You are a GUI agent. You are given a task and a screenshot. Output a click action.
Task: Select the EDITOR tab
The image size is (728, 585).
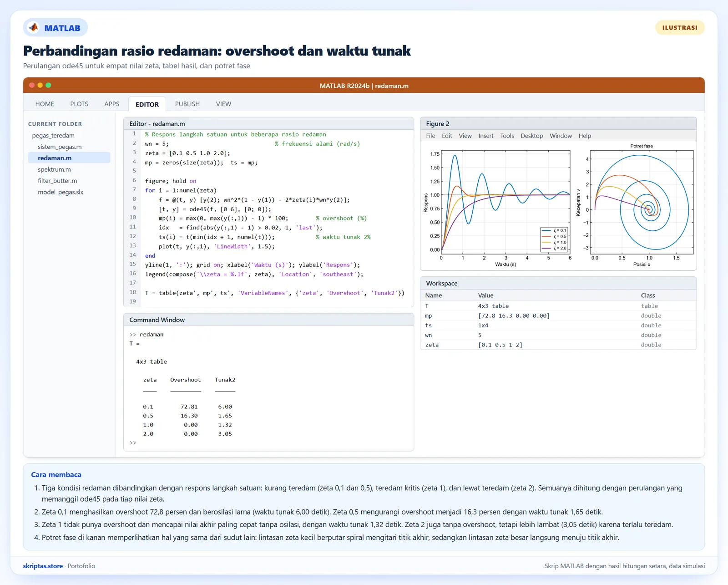tap(147, 104)
